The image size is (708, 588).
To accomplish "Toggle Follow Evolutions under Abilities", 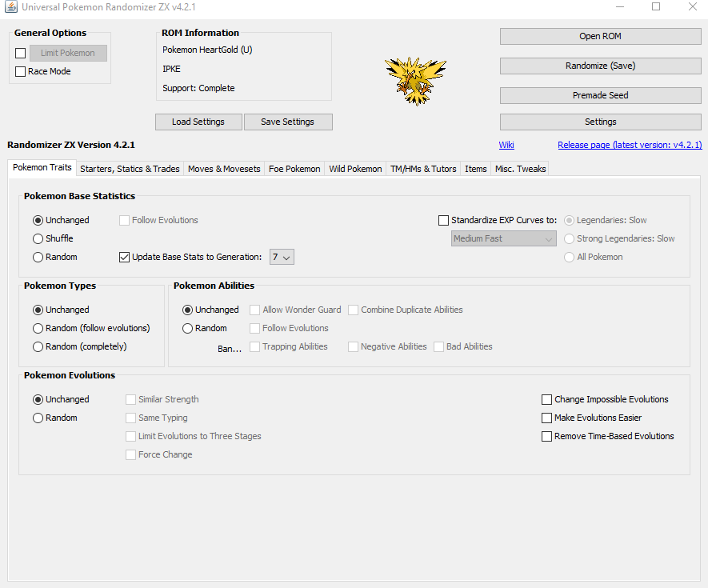I will tap(254, 328).
